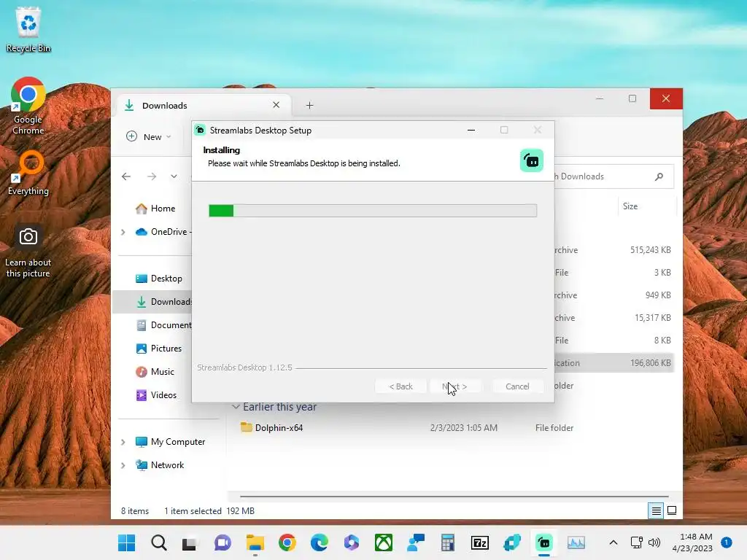Select the row sized 515,243 KB
The height and width of the screenshot is (560, 747).
pos(614,250)
